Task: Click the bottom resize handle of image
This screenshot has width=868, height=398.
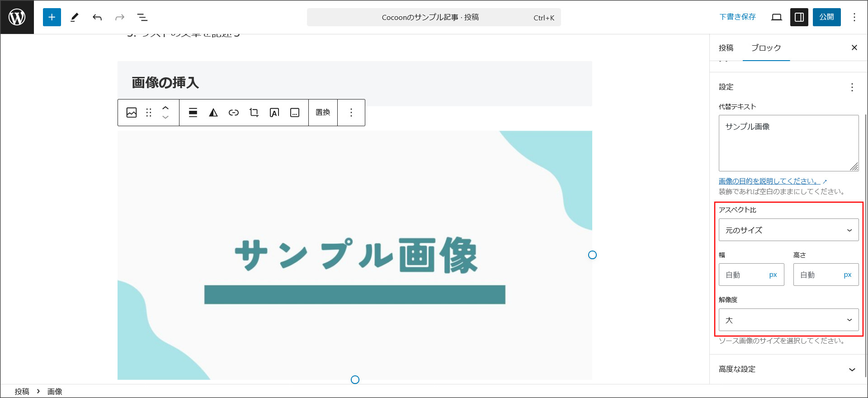Action: (x=355, y=380)
